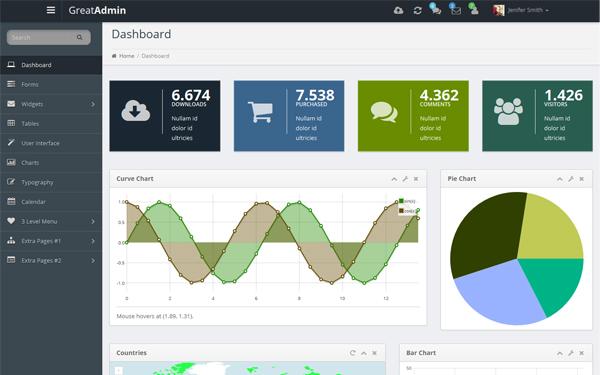This screenshot has height=375, width=600.
Task: Click the calendar icon in the sidebar
Action: 11,201
